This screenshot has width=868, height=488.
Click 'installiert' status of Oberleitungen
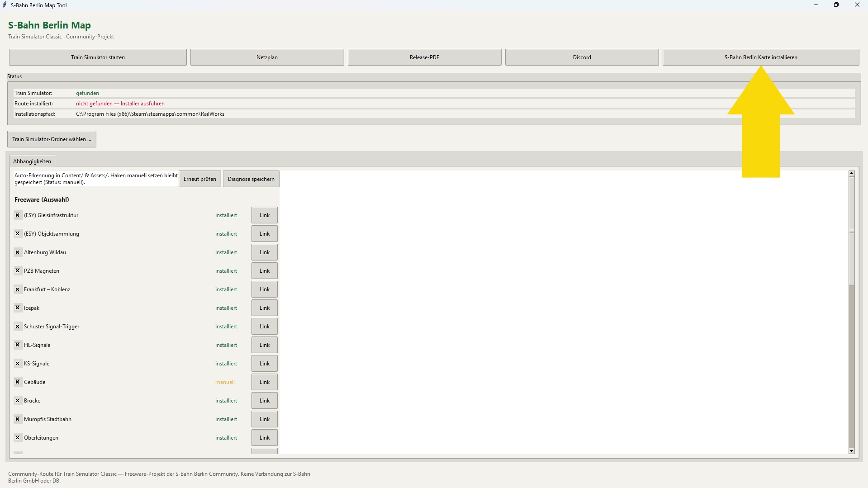[226, 438]
